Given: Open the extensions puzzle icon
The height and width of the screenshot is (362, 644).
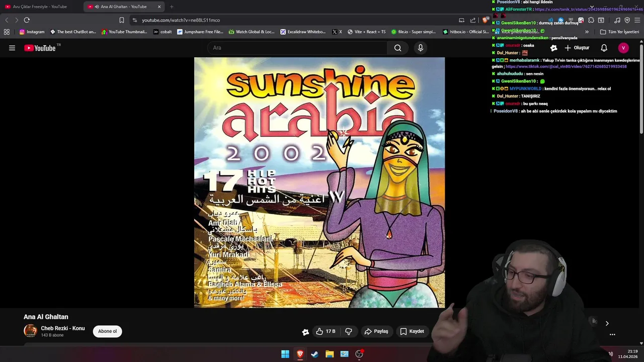Looking at the screenshot, I should [x=591, y=20].
